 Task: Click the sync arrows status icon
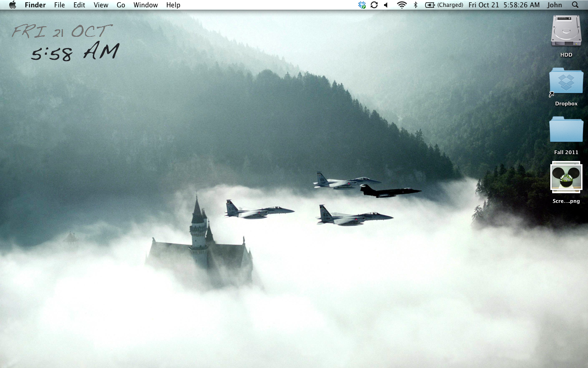click(374, 5)
